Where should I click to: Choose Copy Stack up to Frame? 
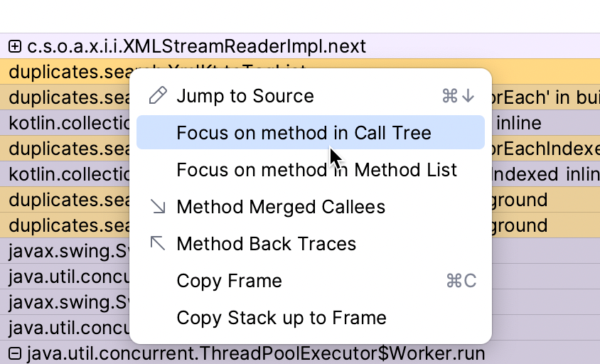(281, 318)
